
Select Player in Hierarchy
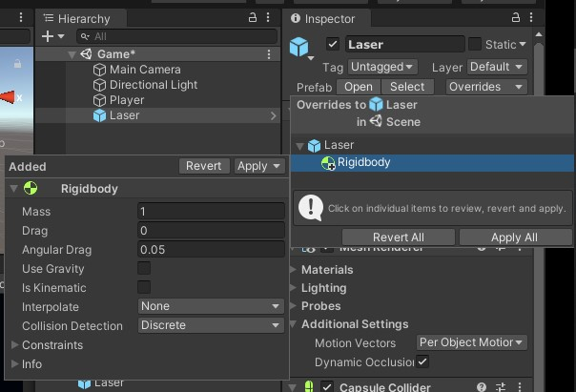point(127,100)
